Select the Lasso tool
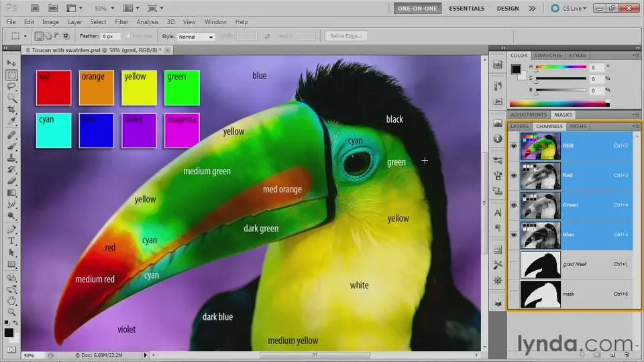 (x=11, y=86)
